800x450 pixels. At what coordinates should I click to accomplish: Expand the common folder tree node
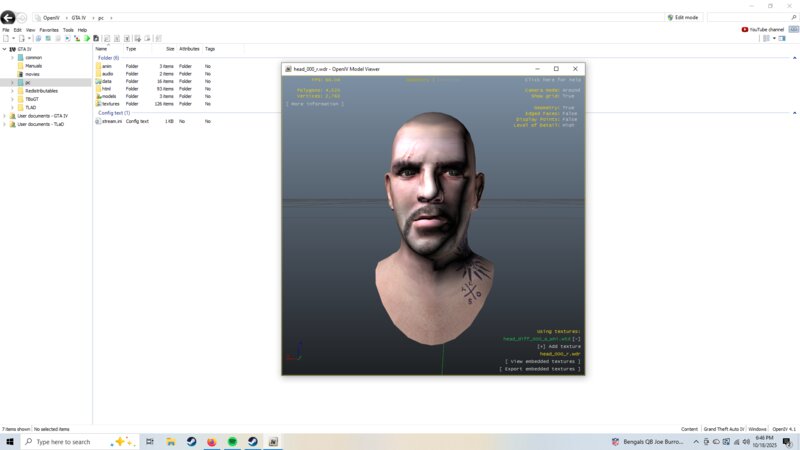coord(13,57)
